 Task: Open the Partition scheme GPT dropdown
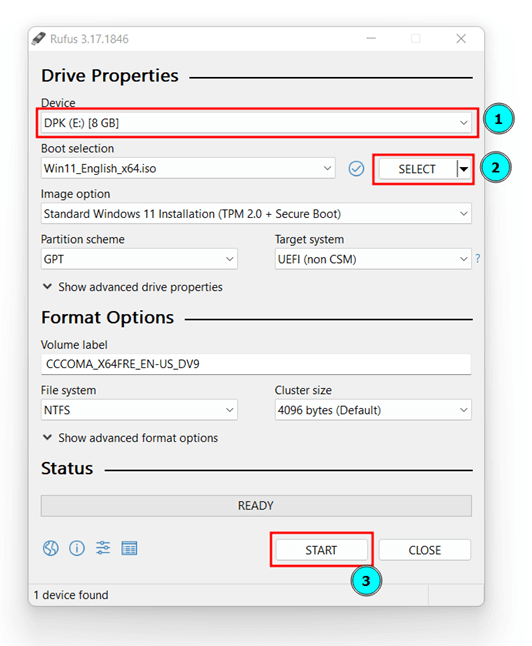(x=139, y=259)
